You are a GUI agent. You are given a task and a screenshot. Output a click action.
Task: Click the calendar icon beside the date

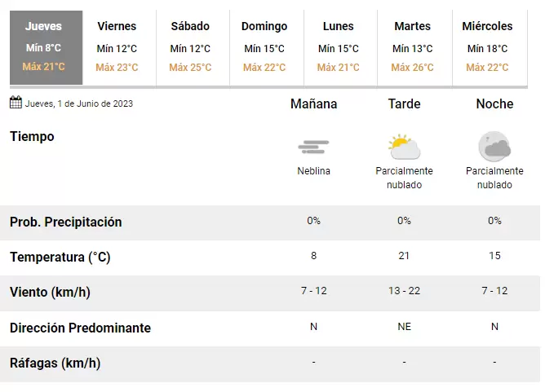pyautogui.click(x=16, y=103)
